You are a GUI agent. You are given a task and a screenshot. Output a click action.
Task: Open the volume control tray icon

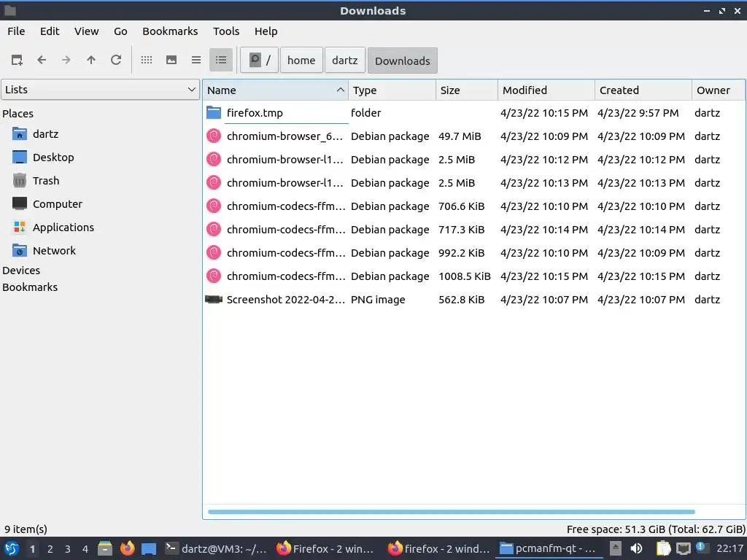point(636,549)
